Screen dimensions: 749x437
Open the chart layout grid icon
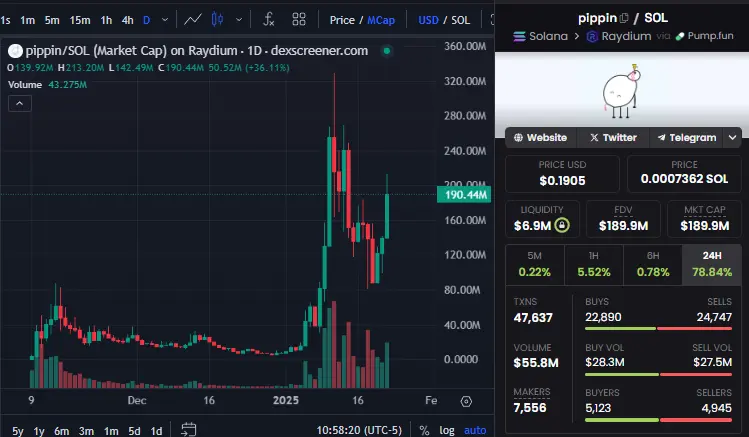tap(299, 20)
